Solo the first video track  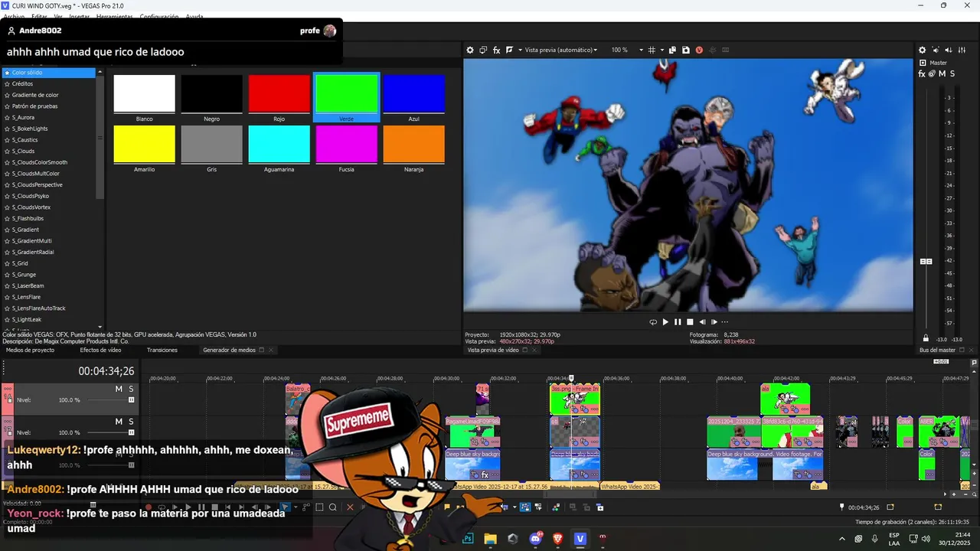tap(131, 389)
